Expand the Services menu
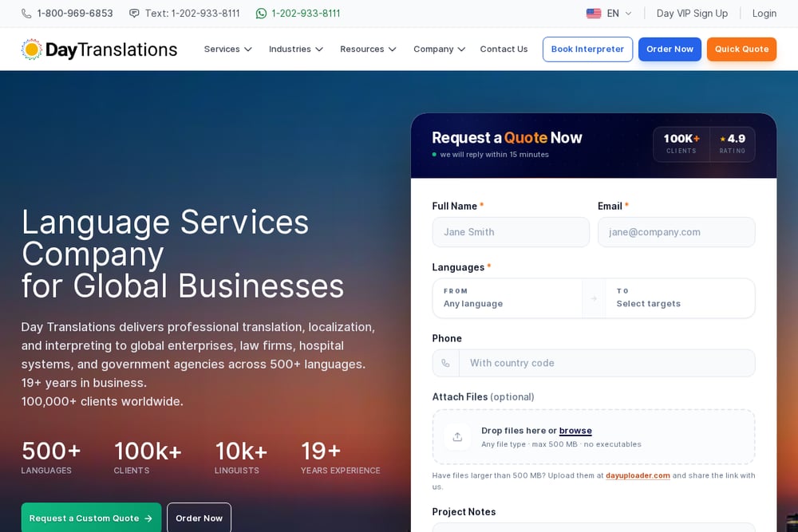Viewport: 798px width, 532px height. coord(227,49)
